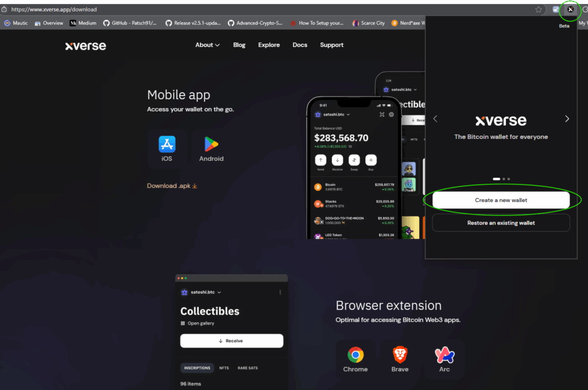The height and width of the screenshot is (390, 588).
Task: Click the Xverse extension icon in browser toolbar
Action: click(x=570, y=9)
